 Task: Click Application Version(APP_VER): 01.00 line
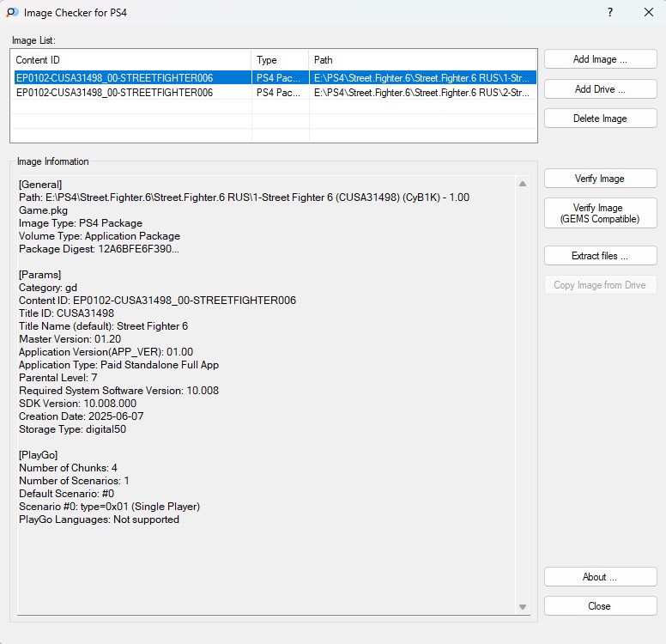coord(106,352)
